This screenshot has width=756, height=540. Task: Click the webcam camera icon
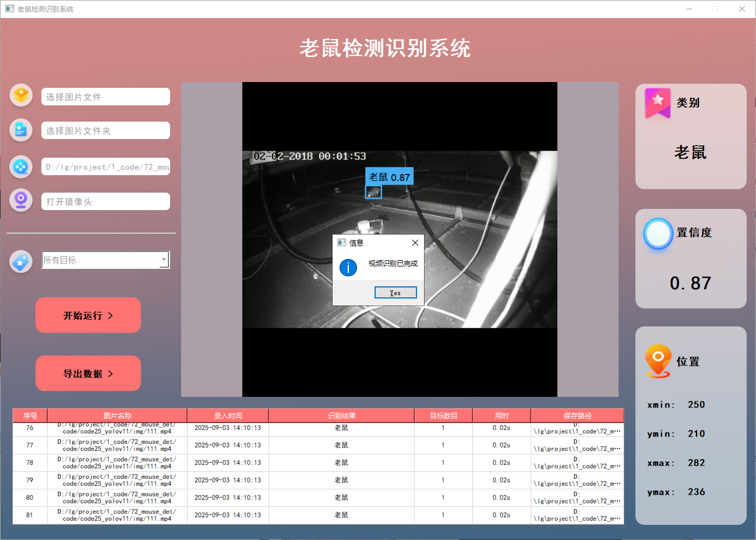pos(21,201)
